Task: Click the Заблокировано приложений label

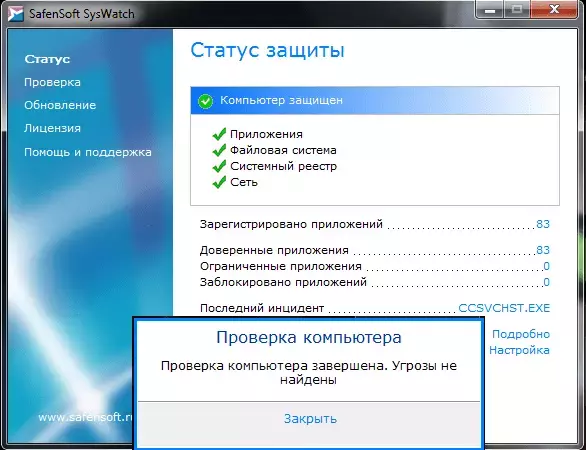Action: [x=283, y=282]
